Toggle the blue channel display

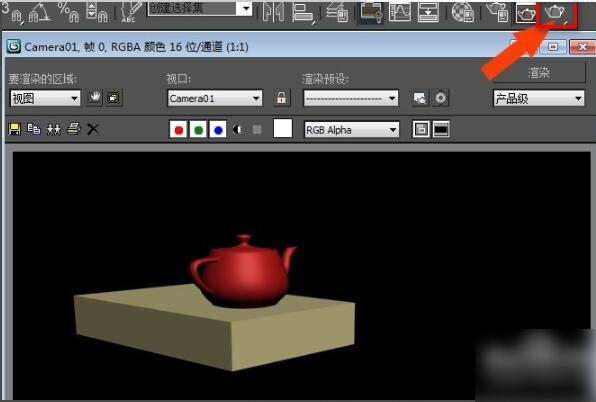[218, 130]
